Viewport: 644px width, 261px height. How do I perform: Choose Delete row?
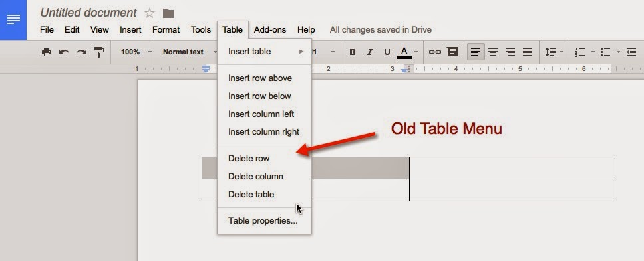[265, 158]
